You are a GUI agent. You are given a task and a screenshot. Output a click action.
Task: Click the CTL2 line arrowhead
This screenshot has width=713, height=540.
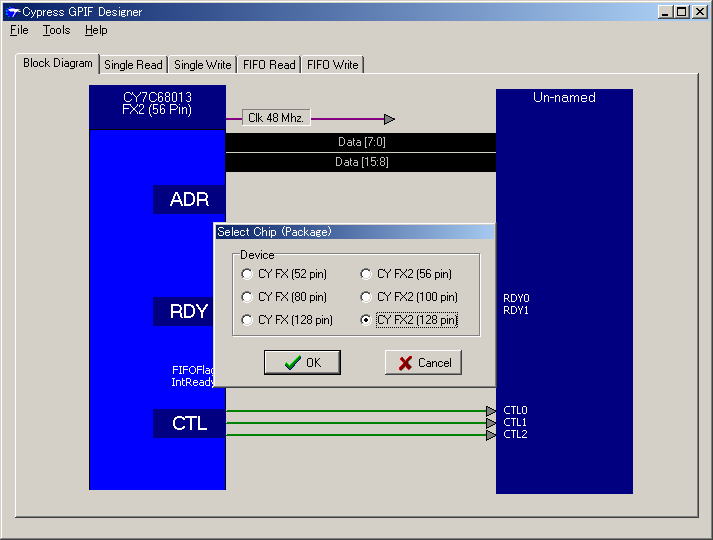(491, 435)
